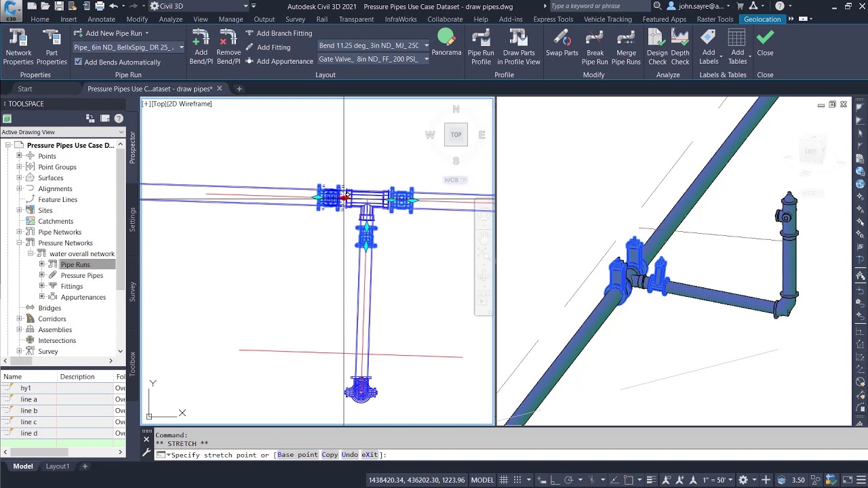Image resolution: width=868 pixels, height=488 pixels.
Task: Select Pipe Runs in the Prospector tree
Action: [75, 264]
